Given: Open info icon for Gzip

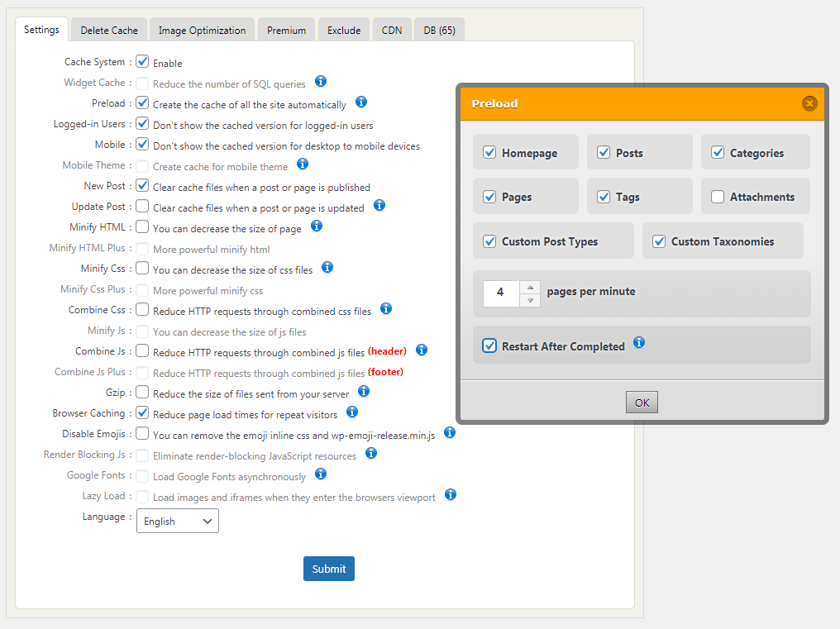Looking at the screenshot, I should 364,391.
